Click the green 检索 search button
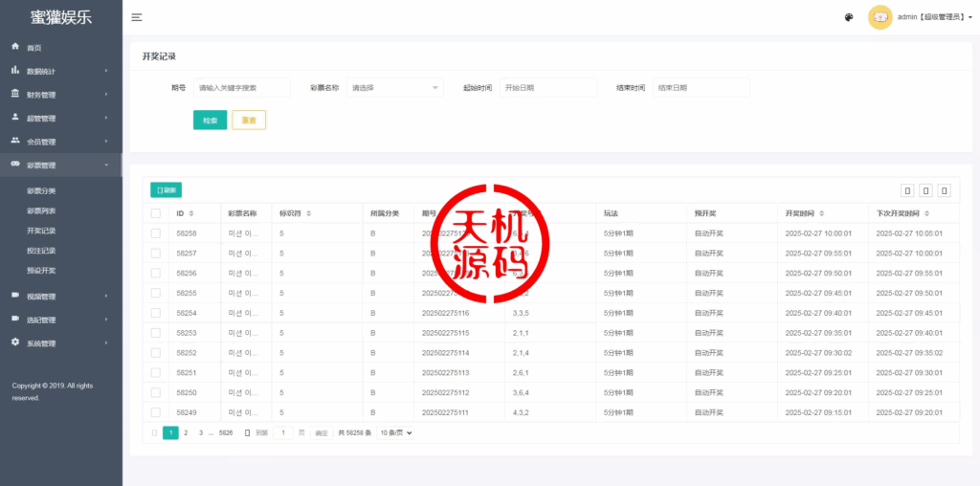The width and height of the screenshot is (980, 486). pos(210,121)
